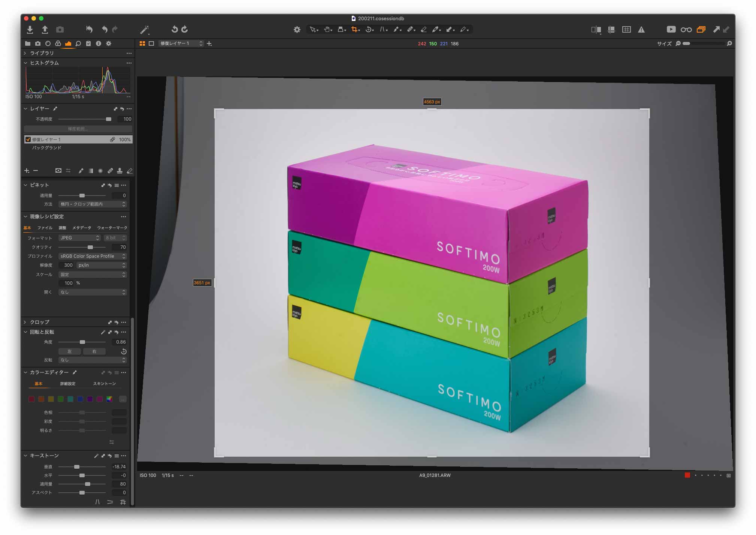Open ビネット 方法 method dropdown
This screenshot has height=535, width=756.
click(93, 204)
